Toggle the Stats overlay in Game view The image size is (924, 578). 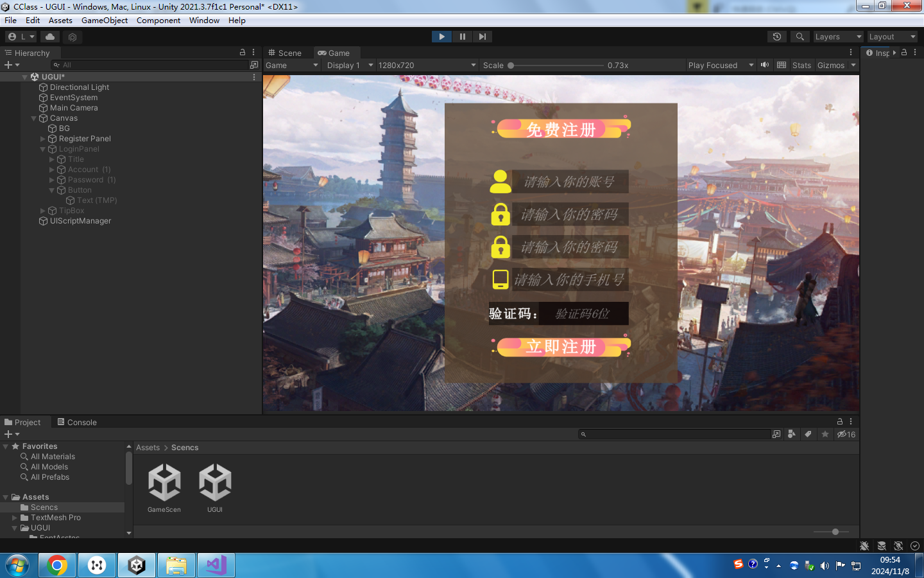801,65
